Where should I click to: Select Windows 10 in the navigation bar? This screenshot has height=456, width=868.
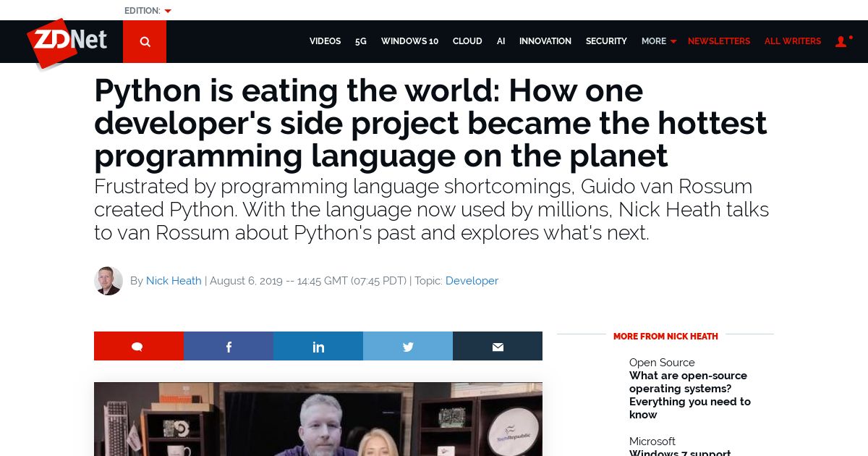pos(409,41)
